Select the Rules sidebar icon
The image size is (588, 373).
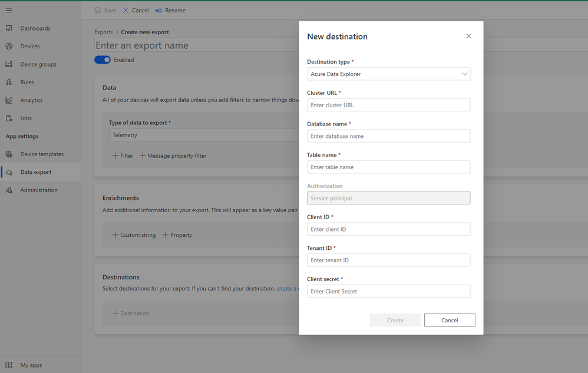click(x=9, y=82)
